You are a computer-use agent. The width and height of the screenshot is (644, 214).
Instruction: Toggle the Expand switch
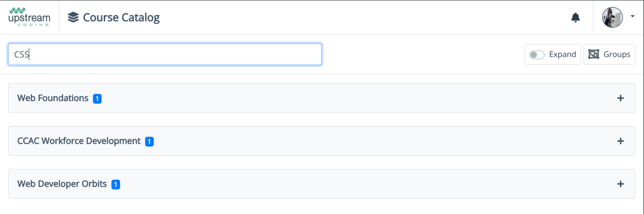click(x=537, y=55)
